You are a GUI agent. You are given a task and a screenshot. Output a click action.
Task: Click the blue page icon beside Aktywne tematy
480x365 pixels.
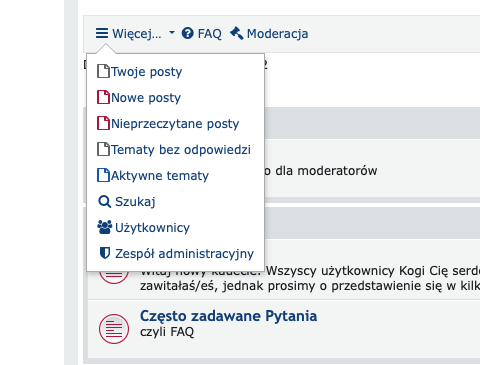pyautogui.click(x=103, y=175)
